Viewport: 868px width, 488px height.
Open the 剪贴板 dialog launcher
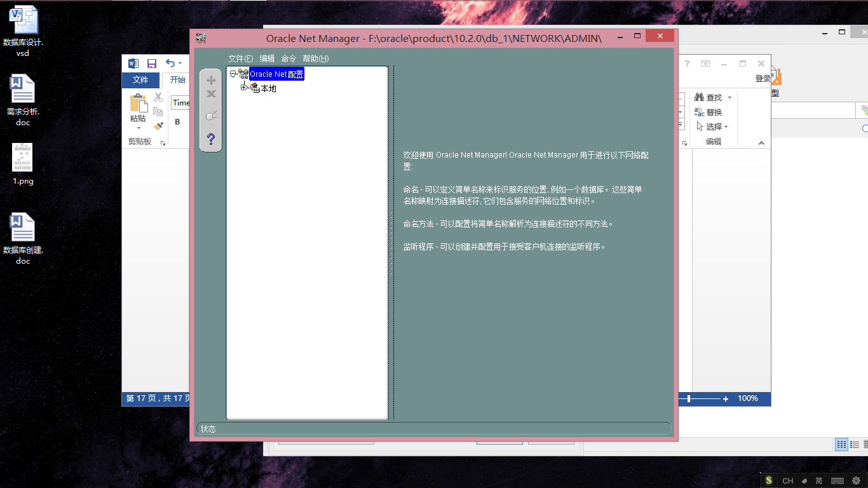(x=163, y=143)
